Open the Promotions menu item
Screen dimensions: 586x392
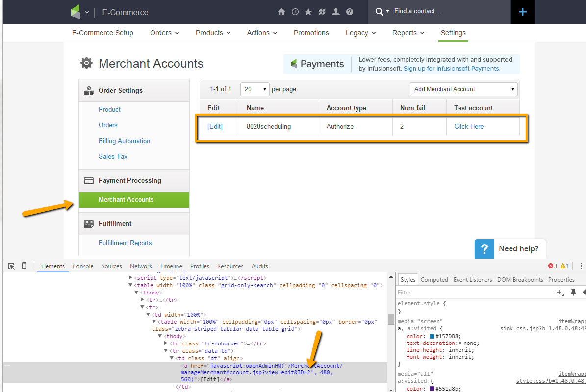[x=311, y=33]
